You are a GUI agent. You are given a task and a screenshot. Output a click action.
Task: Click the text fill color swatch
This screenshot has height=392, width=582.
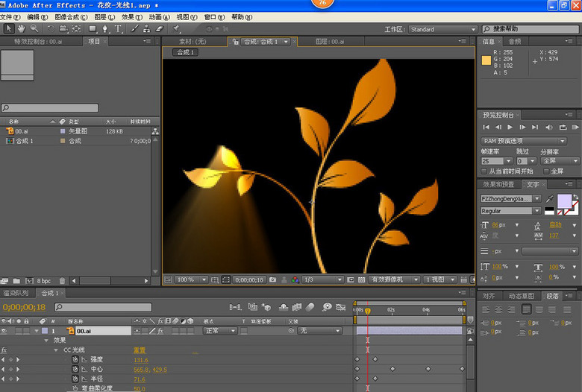pos(563,200)
